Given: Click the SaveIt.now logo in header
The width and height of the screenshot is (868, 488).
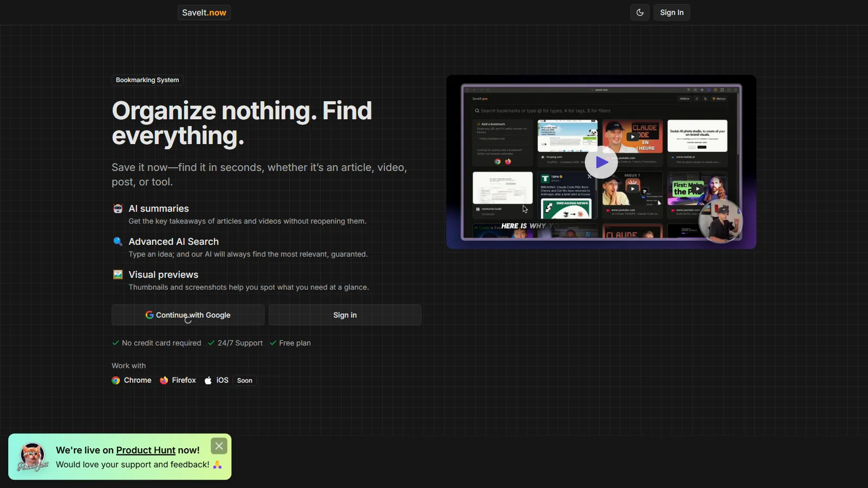Looking at the screenshot, I should [204, 12].
